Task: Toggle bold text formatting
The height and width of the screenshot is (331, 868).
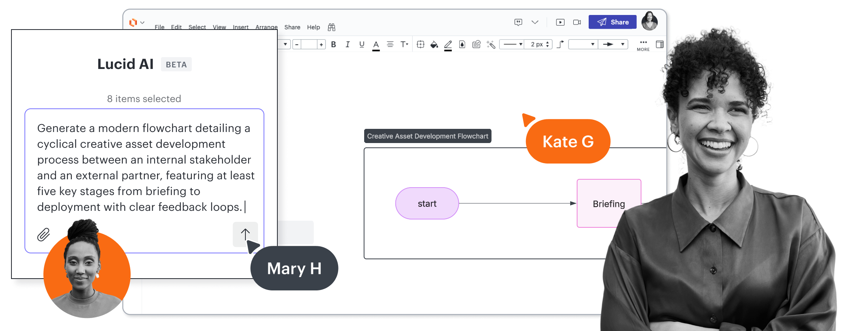Action: pyautogui.click(x=333, y=45)
